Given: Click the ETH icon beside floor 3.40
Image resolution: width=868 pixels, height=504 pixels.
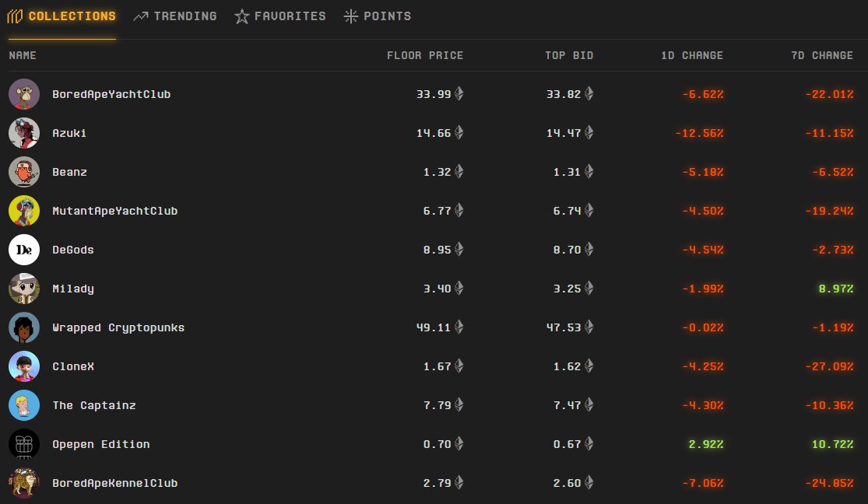Looking at the screenshot, I should 459,288.
